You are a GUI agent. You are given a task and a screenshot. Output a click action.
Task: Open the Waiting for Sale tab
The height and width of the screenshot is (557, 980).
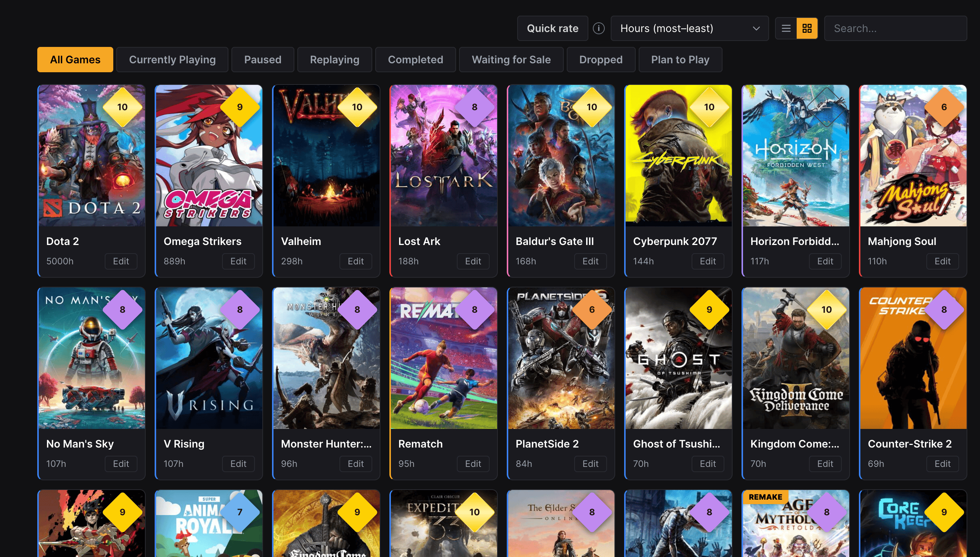(x=511, y=60)
